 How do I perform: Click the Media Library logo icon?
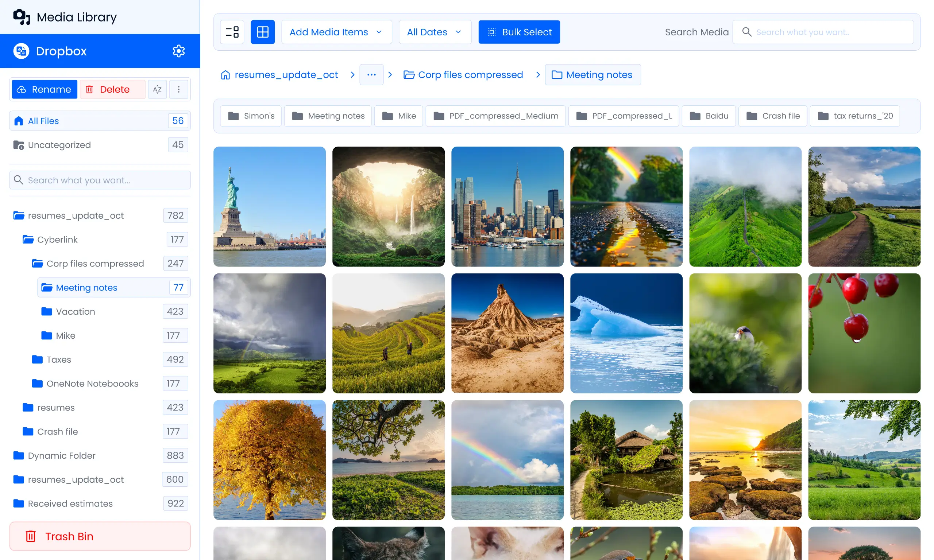click(x=22, y=17)
